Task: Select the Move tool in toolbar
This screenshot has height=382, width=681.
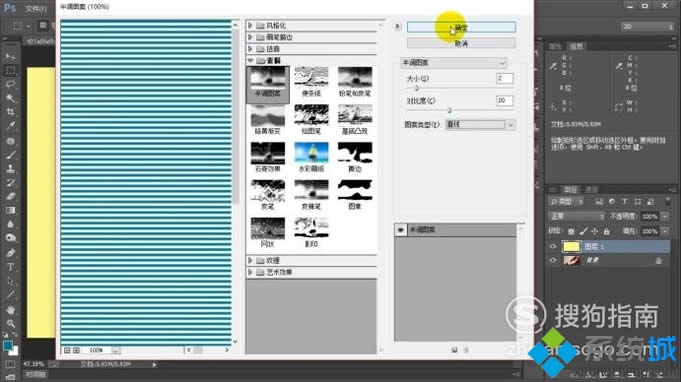Action: coord(10,56)
